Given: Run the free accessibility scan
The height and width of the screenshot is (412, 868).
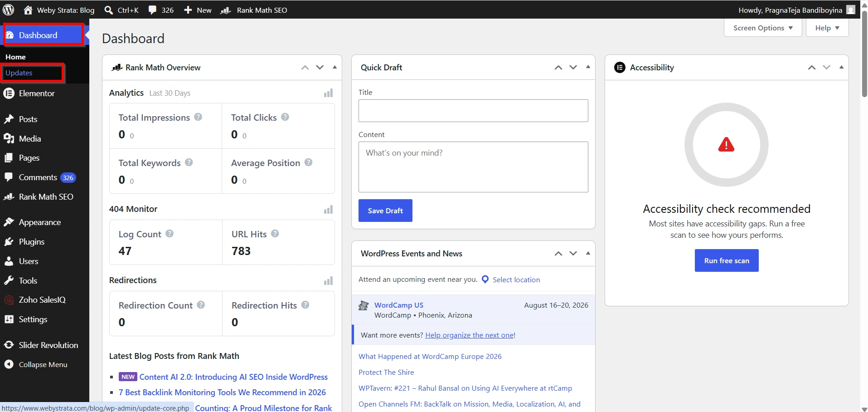Looking at the screenshot, I should pyautogui.click(x=727, y=260).
